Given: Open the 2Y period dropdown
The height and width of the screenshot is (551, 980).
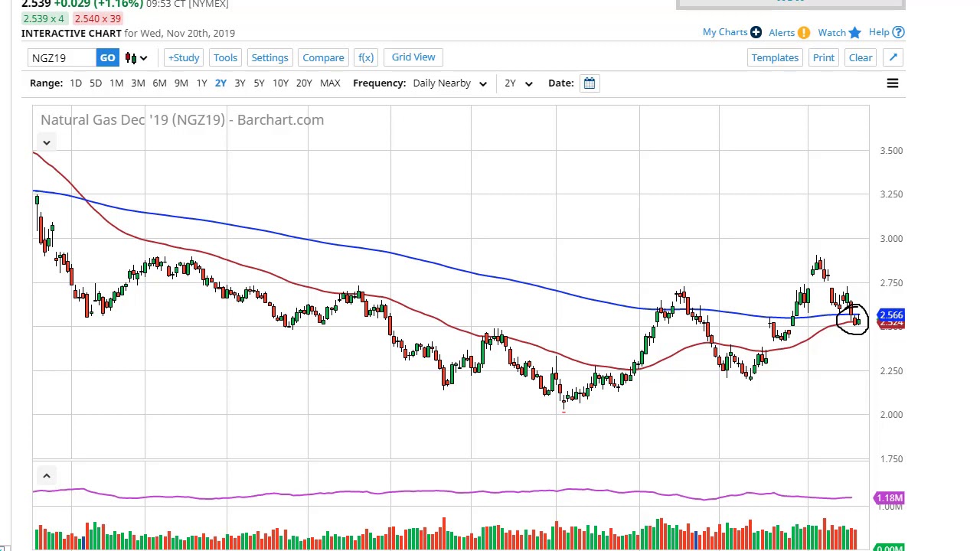Looking at the screenshot, I should point(518,83).
